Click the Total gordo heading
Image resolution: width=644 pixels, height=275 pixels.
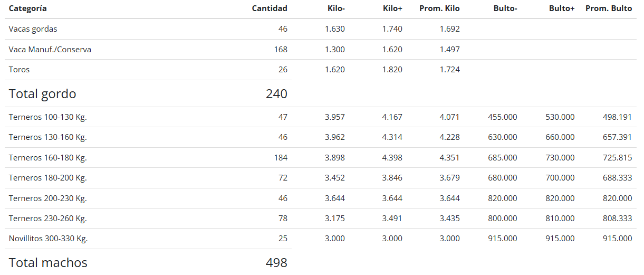click(x=42, y=94)
